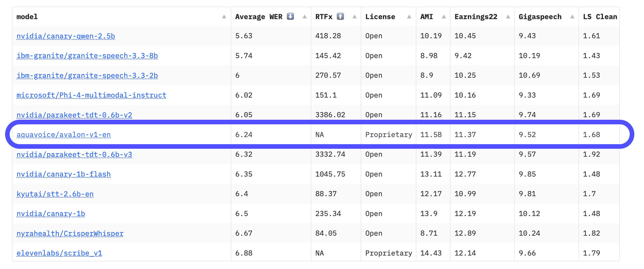This screenshot has width=644, height=269.
Task: Click the Gigaspeech sort triangle
Action: (x=572, y=17)
